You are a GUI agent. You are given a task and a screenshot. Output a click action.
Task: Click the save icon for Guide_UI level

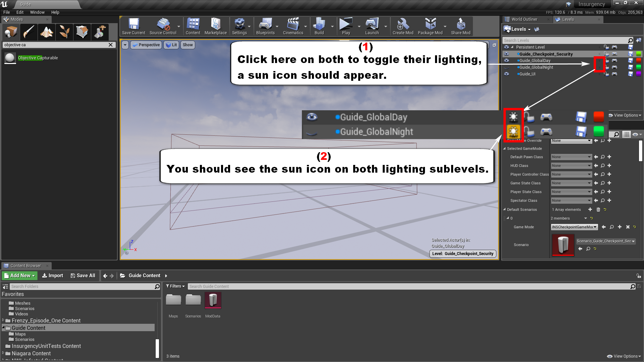631,74
